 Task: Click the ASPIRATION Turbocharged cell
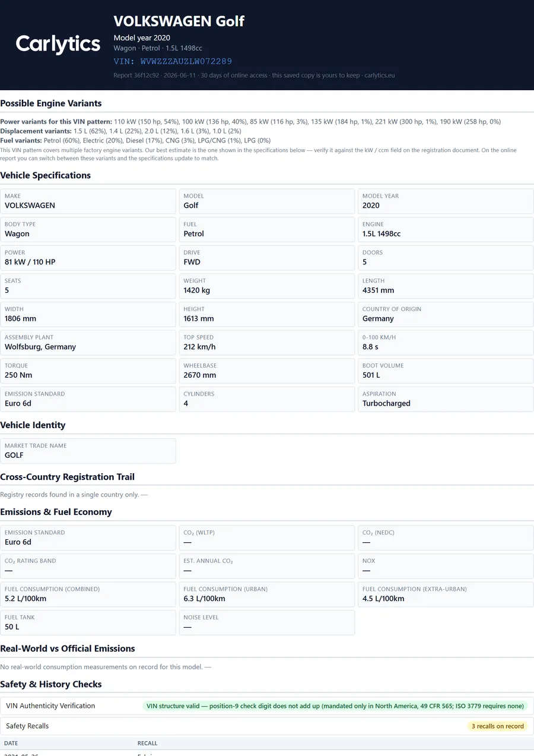click(x=446, y=399)
